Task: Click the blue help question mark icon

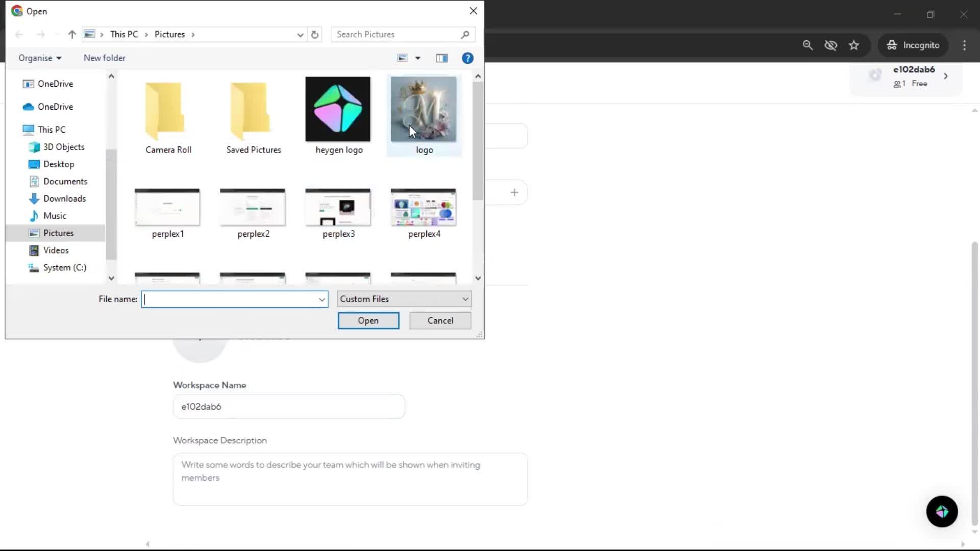Action: (467, 58)
